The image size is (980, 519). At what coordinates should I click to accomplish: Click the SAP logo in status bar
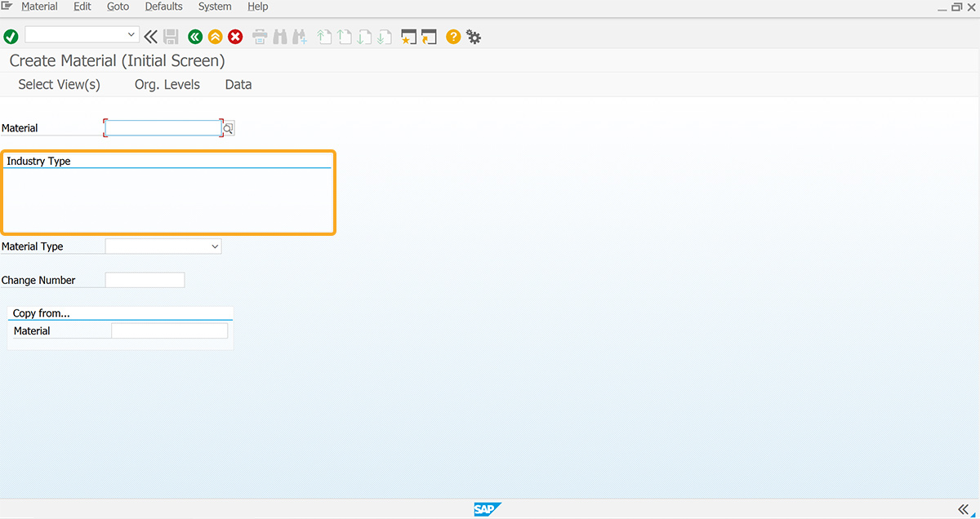pos(487,509)
